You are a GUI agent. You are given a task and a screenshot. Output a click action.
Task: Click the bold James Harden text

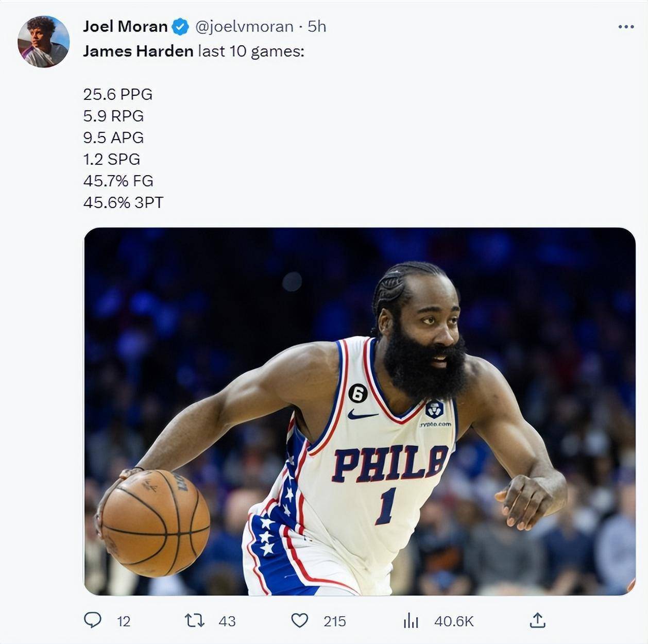(138, 52)
